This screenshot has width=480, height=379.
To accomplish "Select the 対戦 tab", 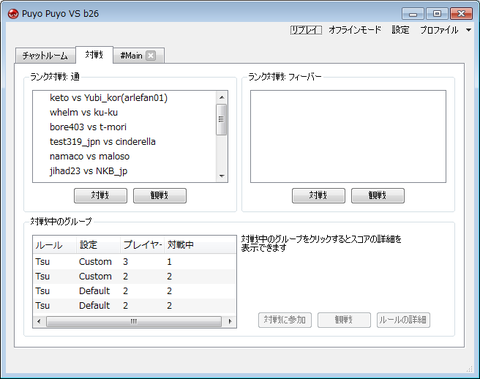I will [94, 55].
